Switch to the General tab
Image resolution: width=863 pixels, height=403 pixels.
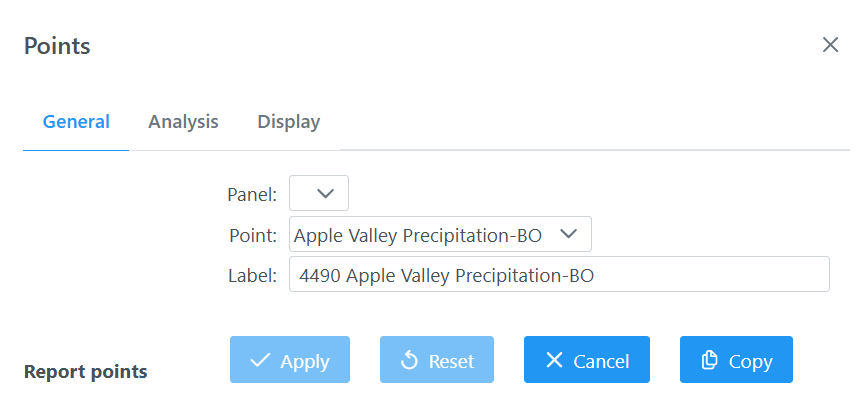(76, 122)
